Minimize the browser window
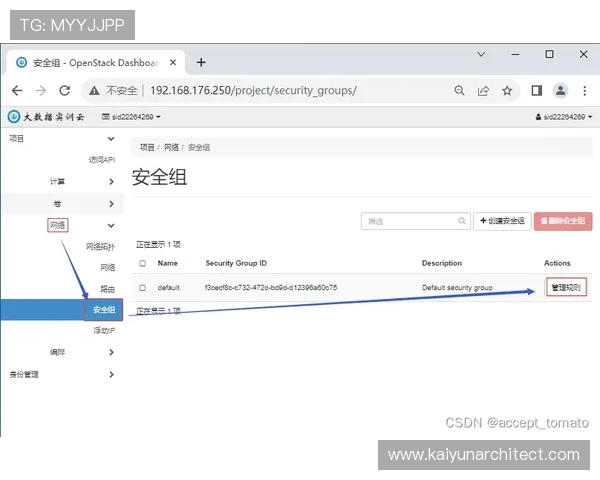The height and width of the screenshot is (480, 600). pos(515,54)
